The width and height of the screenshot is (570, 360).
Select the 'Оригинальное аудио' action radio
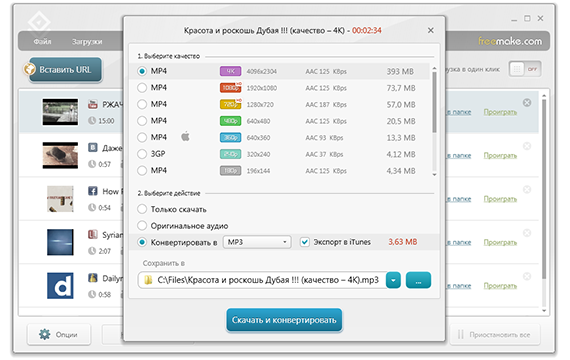pyautogui.click(x=142, y=225)
